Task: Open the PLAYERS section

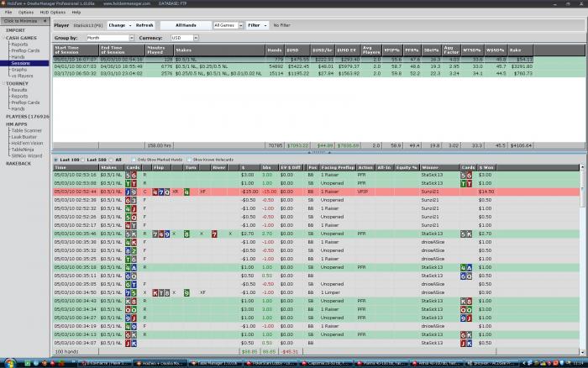Action: point(27,117)
